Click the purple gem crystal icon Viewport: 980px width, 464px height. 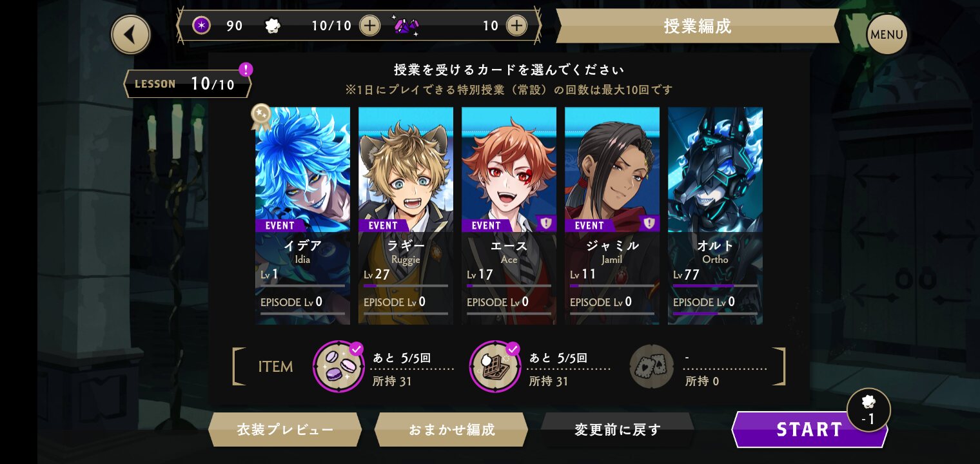tap(406, 26)
